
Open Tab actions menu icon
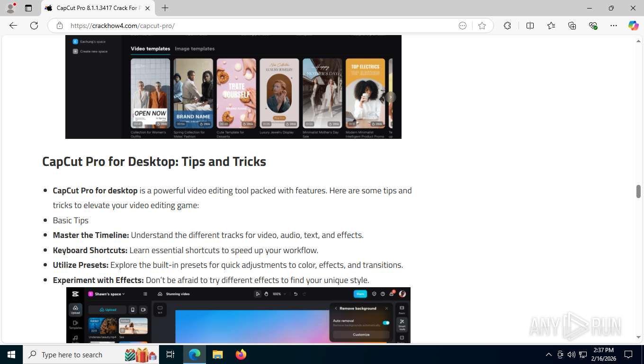click(28, 8)
